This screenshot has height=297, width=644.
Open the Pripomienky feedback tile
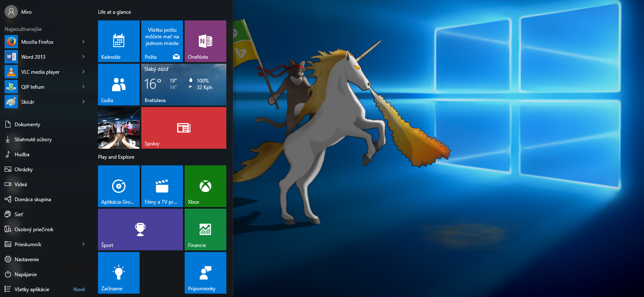[x=205, y=273]
